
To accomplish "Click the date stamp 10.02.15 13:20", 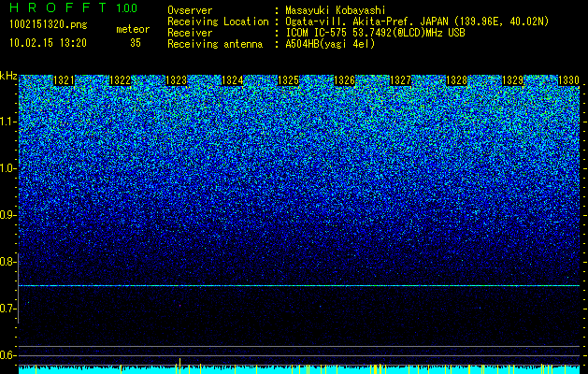I will pos(49,43).
